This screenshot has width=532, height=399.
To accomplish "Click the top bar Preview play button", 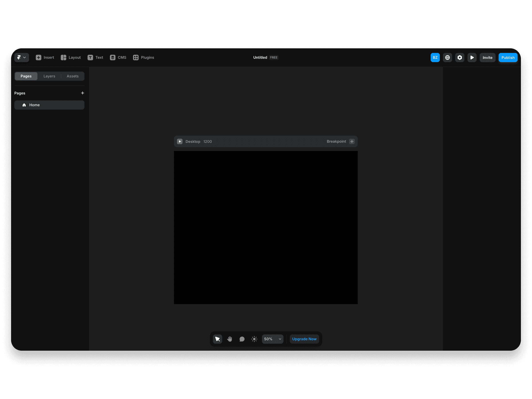I will 472,57.
